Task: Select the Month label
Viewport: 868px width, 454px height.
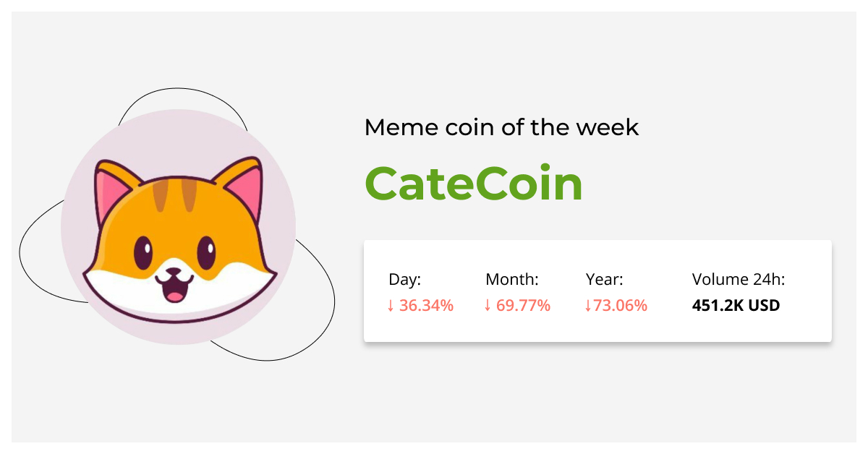Action: point(512,280)
